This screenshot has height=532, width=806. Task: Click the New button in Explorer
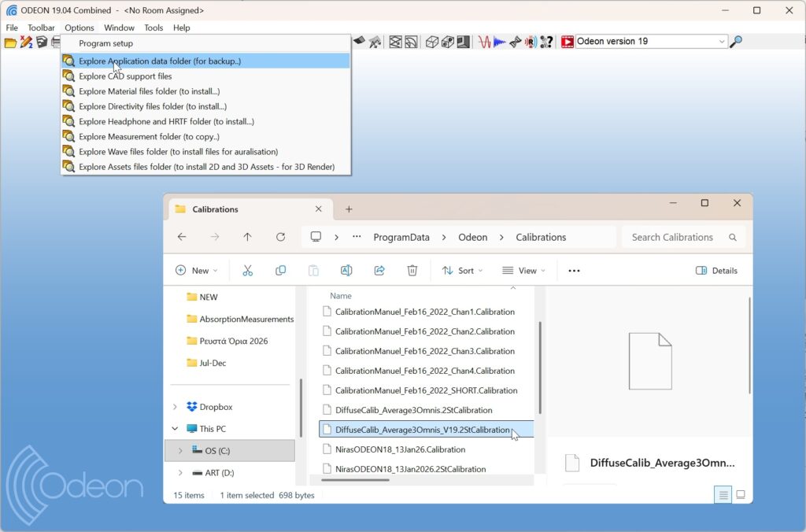coord(196,271)
